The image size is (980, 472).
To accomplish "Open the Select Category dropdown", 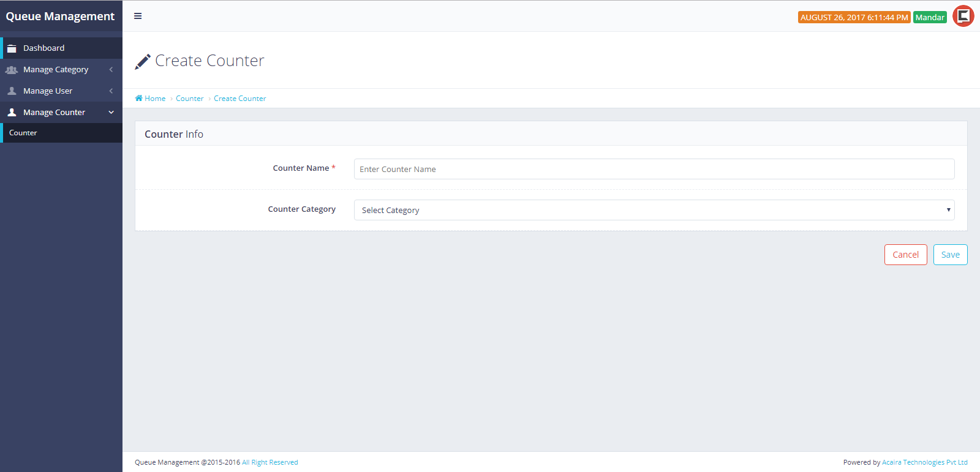I will pos(654,210).
